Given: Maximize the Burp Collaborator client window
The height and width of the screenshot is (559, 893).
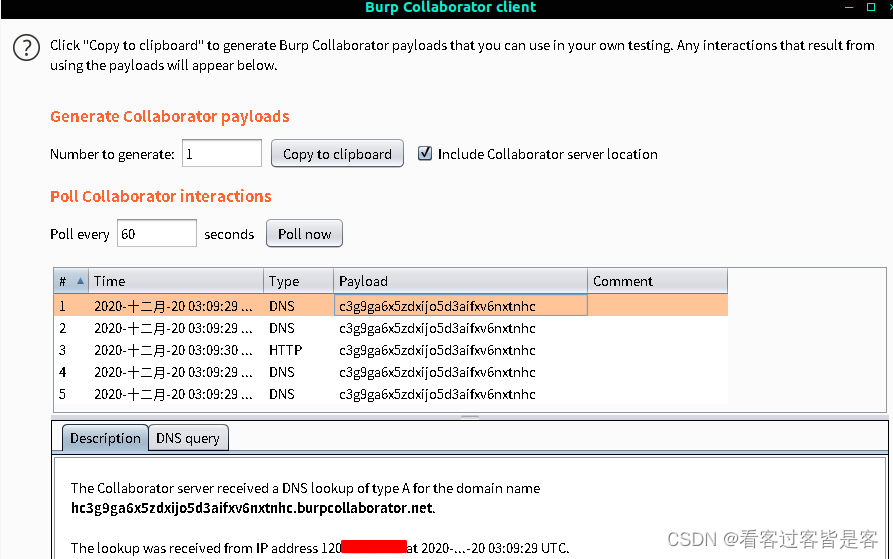Looking at the screenshot, I should (871, 7).
